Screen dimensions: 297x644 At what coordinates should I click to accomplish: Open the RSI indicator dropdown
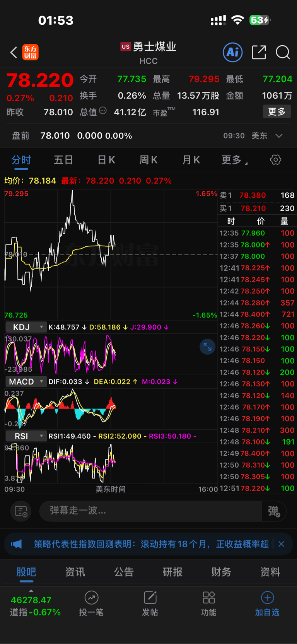coord(26,436)
